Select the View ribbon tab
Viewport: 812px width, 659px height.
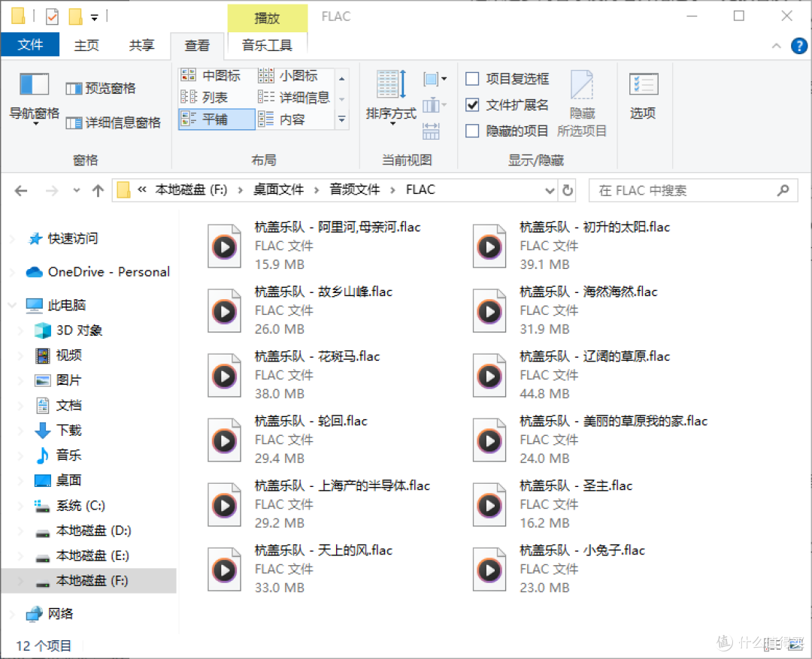pyautogui.click(x=197, y=46)
